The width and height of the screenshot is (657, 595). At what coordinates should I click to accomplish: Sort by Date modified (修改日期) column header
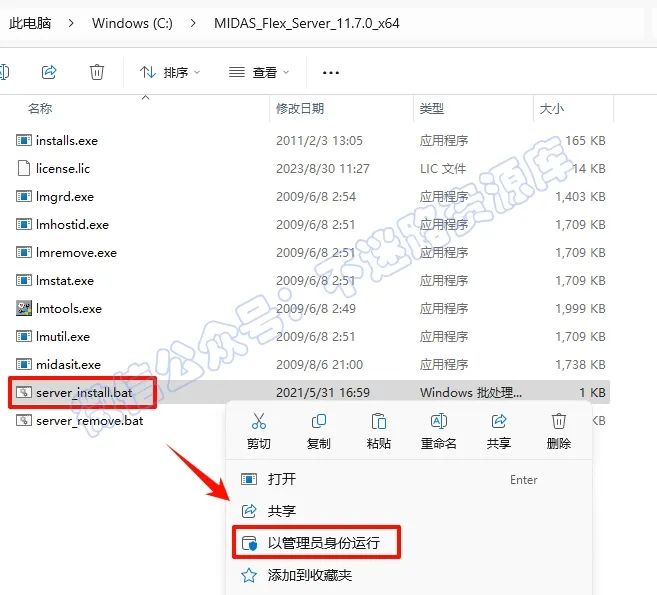tap(300, 109)
